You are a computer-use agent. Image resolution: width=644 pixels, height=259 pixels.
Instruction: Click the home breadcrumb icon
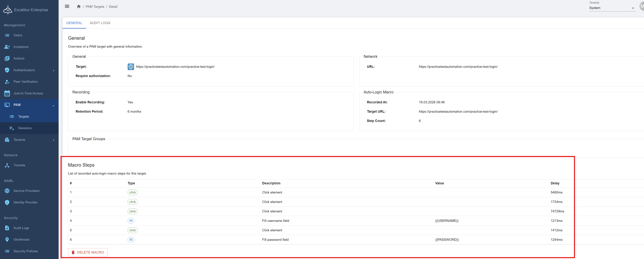79,7
